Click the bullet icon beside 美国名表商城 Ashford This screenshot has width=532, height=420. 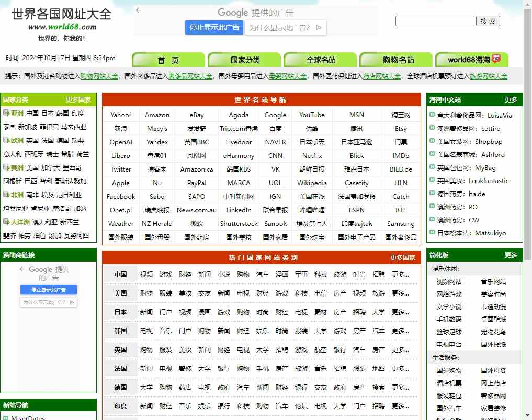pyautogui.click(x=432, y=154)
